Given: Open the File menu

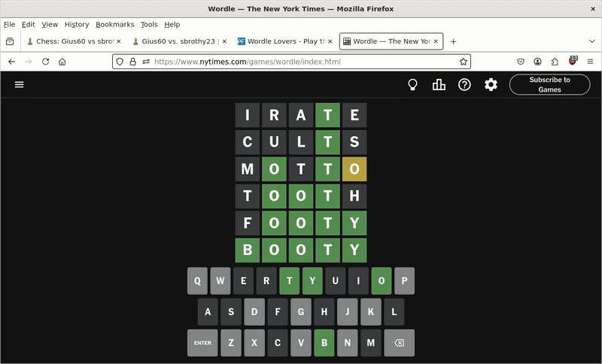Looking at the screenshot, I should [9, 25].
